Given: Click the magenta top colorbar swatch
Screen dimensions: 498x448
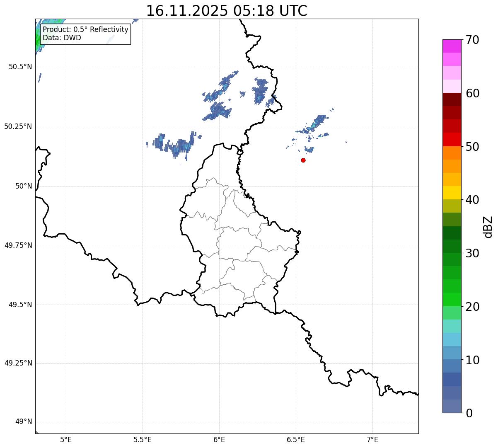Looking at the screenshot, I should click(x=452, y=46).
